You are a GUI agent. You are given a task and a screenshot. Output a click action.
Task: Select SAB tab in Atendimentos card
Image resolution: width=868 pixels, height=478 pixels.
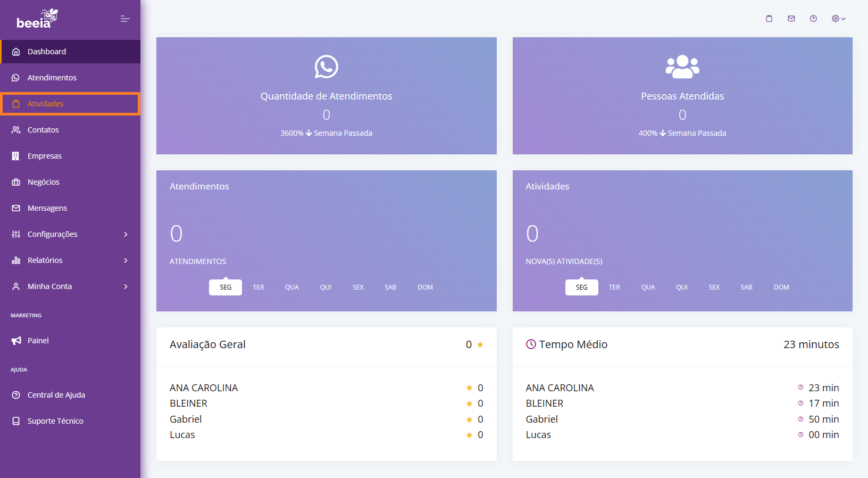pos(390,287)
